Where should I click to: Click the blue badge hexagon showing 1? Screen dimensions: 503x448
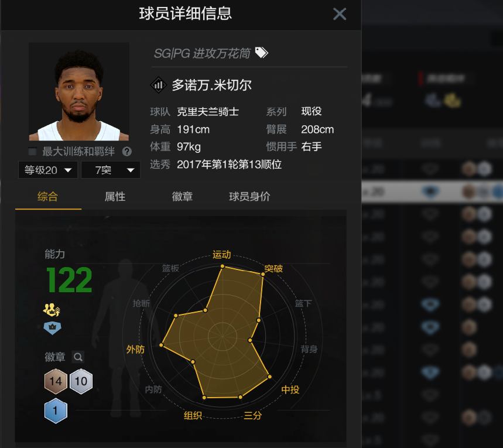click(x=56, y=411)
